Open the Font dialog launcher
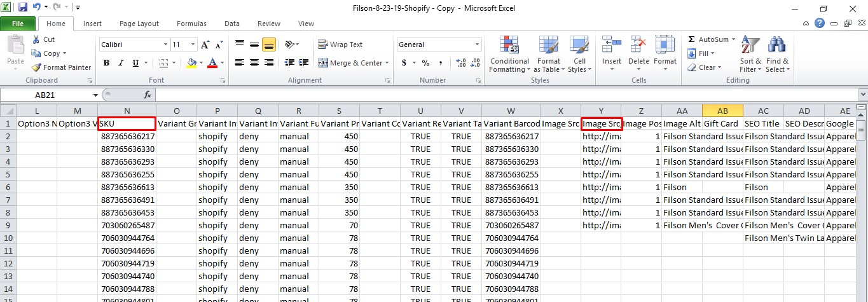The height and width of the screenshot is (302, 868). pyautogui.click(x=223, y=81)
